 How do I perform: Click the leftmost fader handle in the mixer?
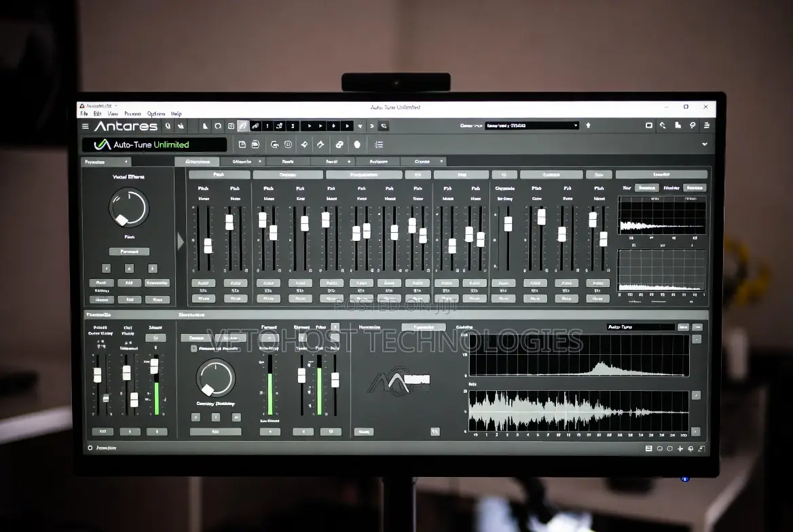pos(208,246)
